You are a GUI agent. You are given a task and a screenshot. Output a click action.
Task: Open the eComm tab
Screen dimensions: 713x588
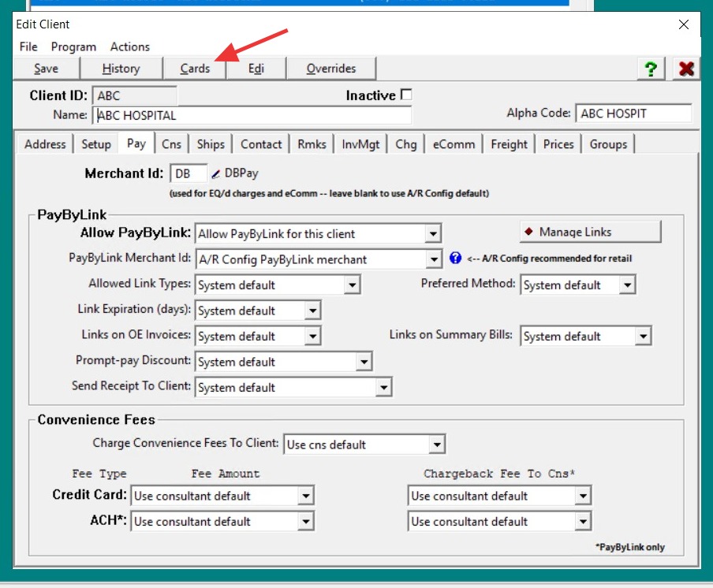(x=454, y=144)
